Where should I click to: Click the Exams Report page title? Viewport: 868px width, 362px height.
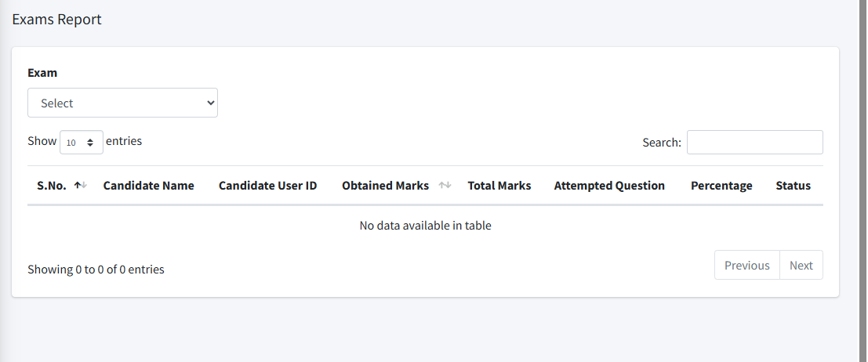tap(56, 20)
